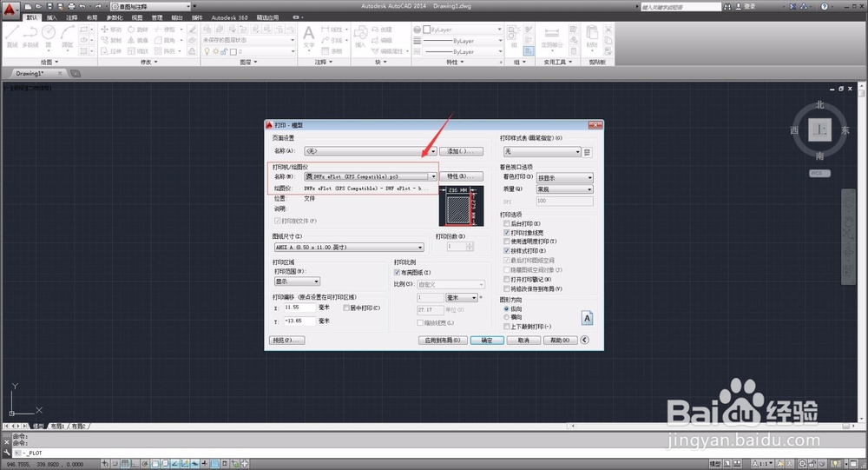Select the Text (文字) tool
This screenshot has height=470, width=868.
[x=309, y=36]
